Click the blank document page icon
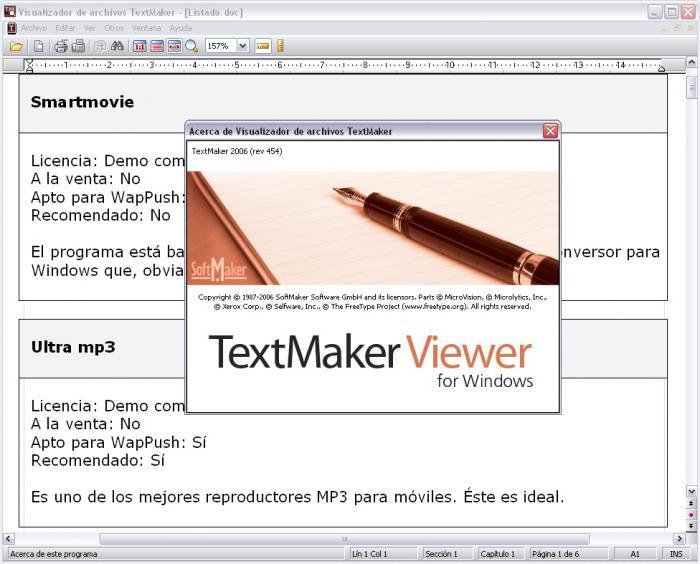 (x=39, y=46)
